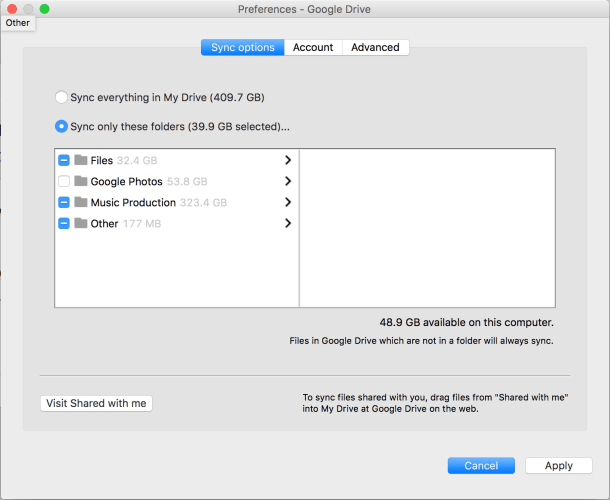Viewport: 610px width, 500px height.
Task: Click Visit Shared with me button
Action: (x=96, y=403)
